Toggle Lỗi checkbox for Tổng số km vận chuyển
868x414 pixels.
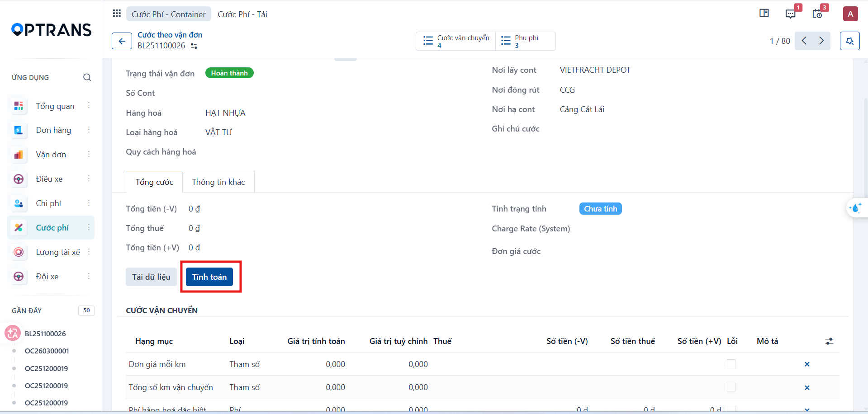tap(731, 387)
